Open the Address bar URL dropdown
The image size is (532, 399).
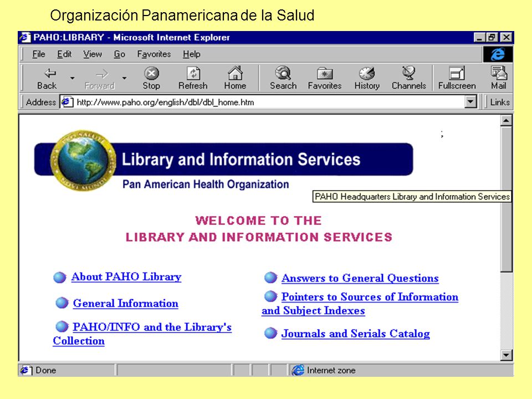click(470, 102)
